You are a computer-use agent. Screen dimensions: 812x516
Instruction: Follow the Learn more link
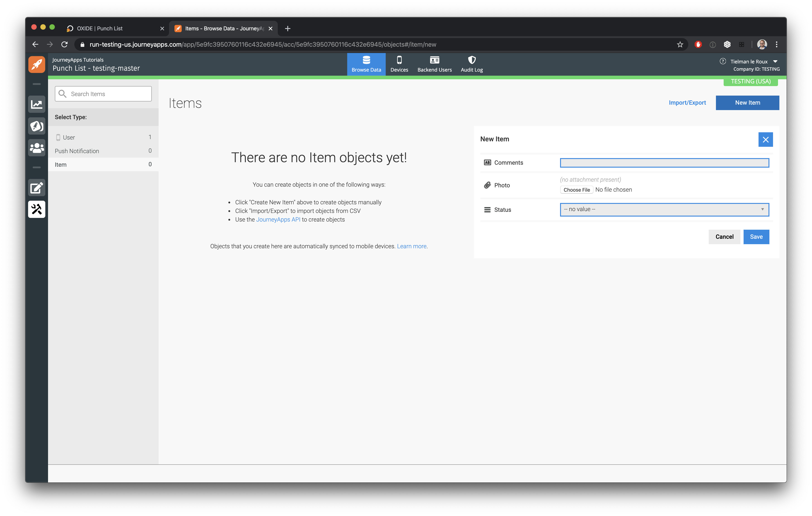(x=412, y=246)
